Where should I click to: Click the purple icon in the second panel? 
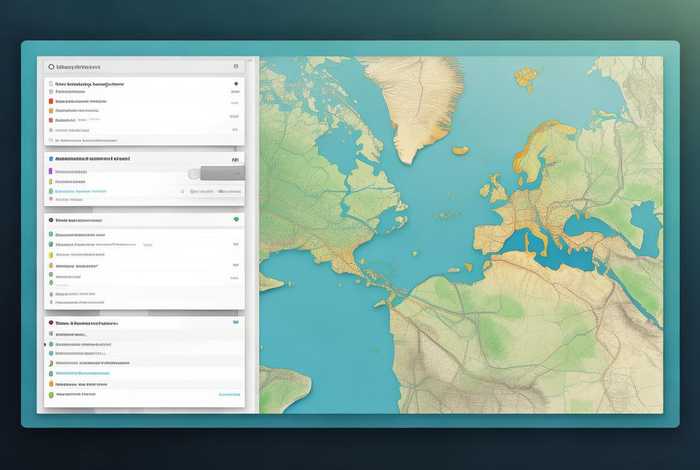coord(49,172)
